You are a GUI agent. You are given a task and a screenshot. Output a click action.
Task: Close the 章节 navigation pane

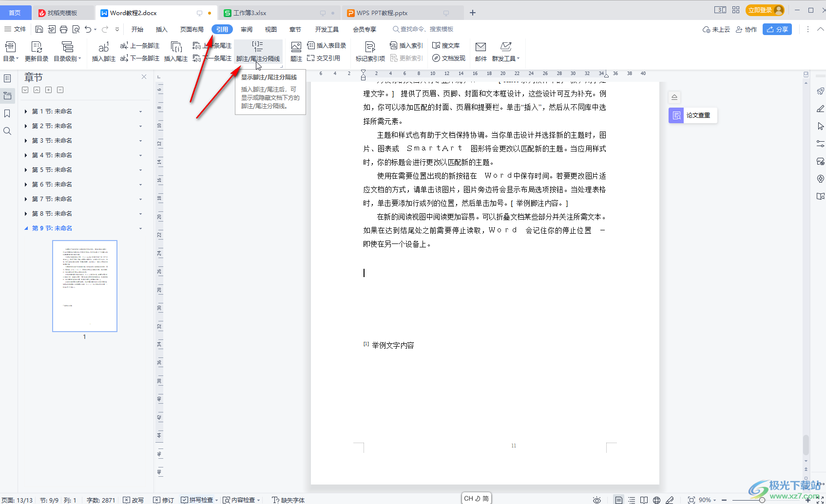(x=144, y=76)
